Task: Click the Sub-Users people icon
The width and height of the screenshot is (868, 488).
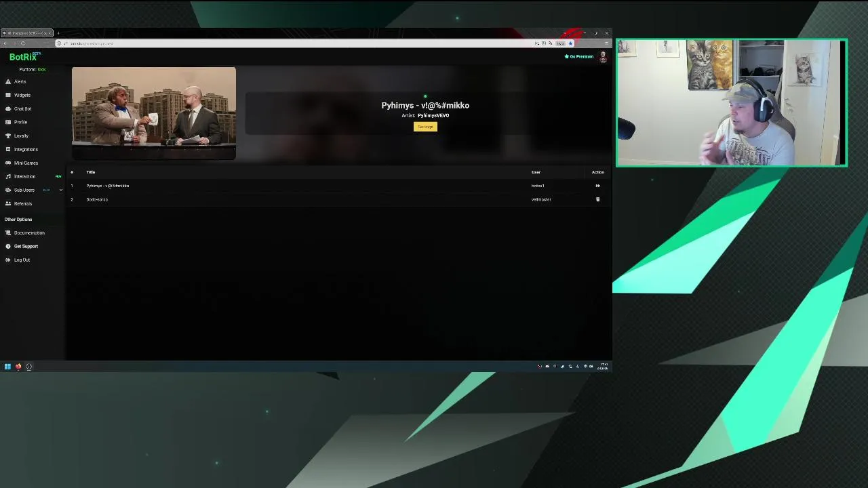Action: pos(8,190)
